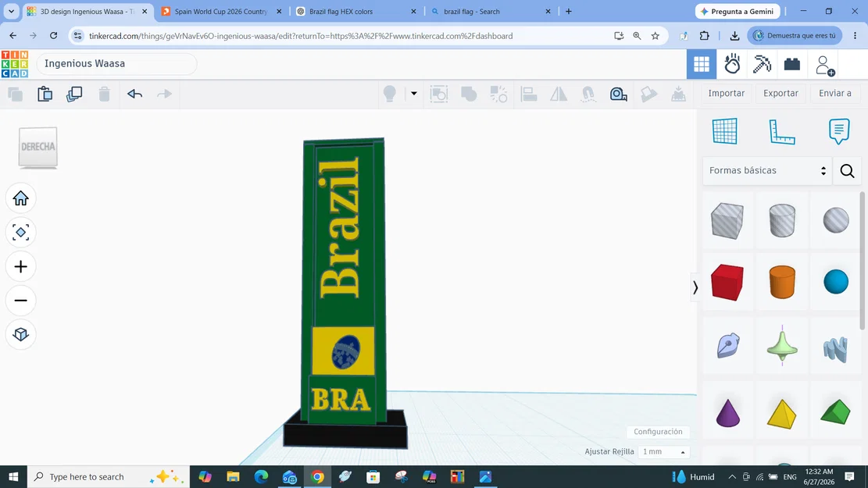
Task: Click Pregunta a Gemini button
Action: click(x=738, y=11)
